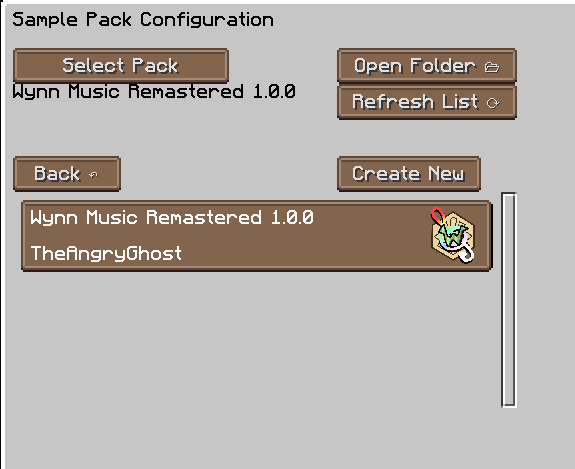Click the Create New label

[409, 173]
